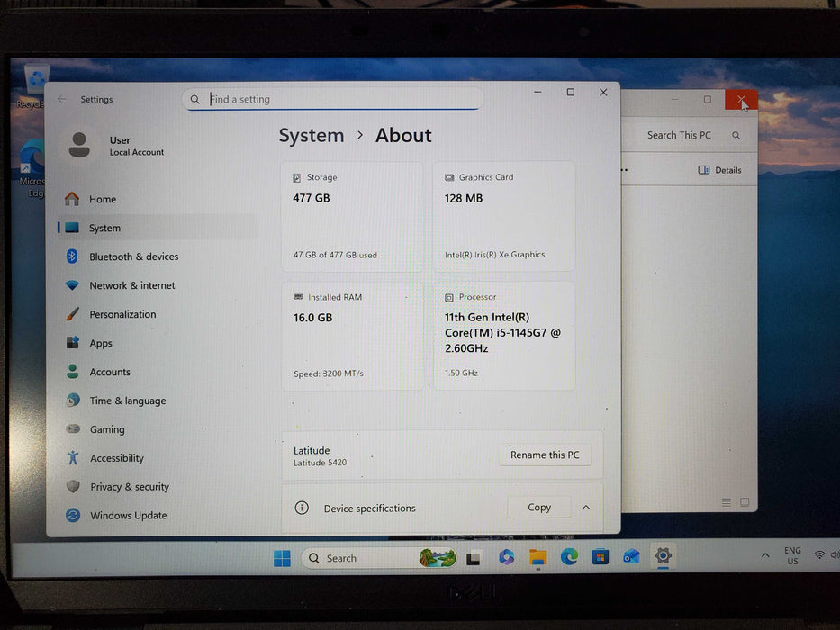Collapse the Device specifications section
The width and height of the screenshot is (840, 630).
coord(586,508)
